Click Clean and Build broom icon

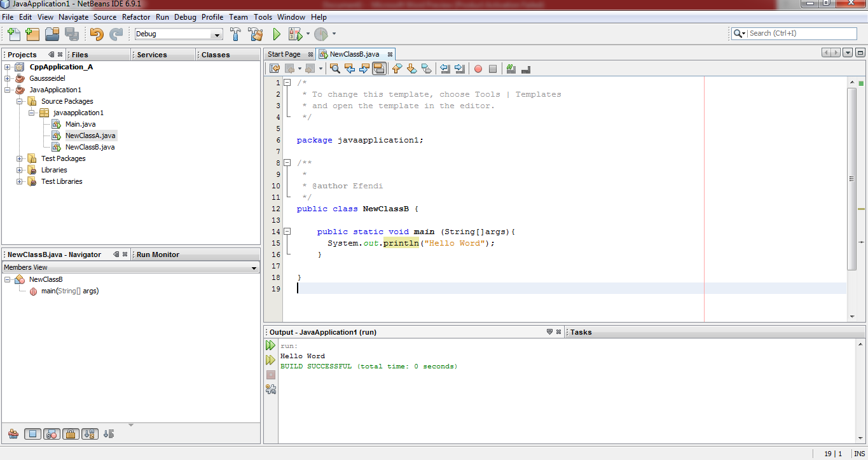[x=256, y=34]
